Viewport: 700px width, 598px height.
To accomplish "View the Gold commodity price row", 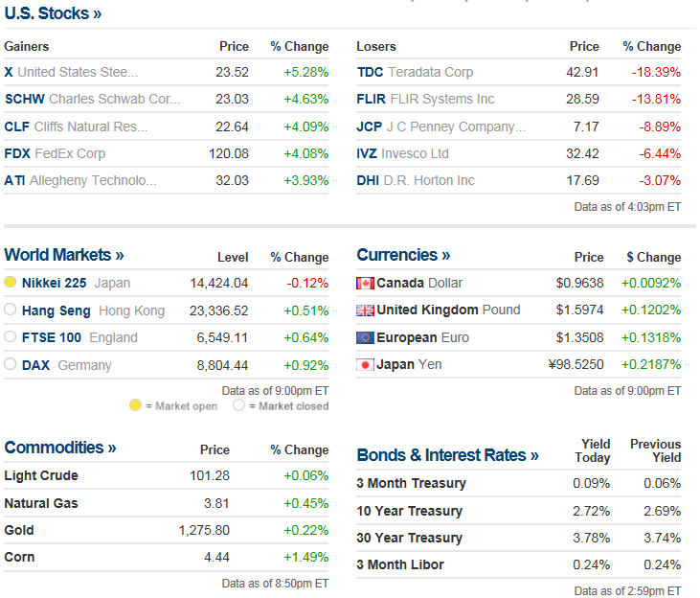I will coord(166,531).
